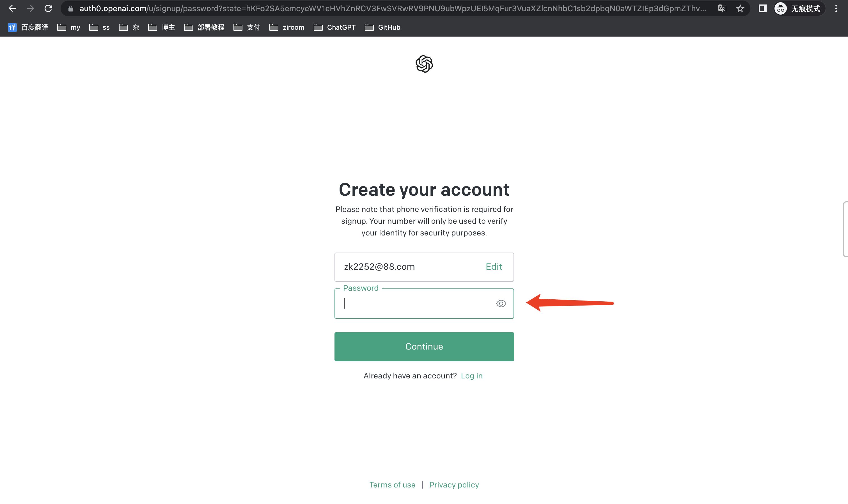Viewport: 848px width, 504px height.
Task: Open the ziroom bookmarks folder
Action: coord(287,27)
